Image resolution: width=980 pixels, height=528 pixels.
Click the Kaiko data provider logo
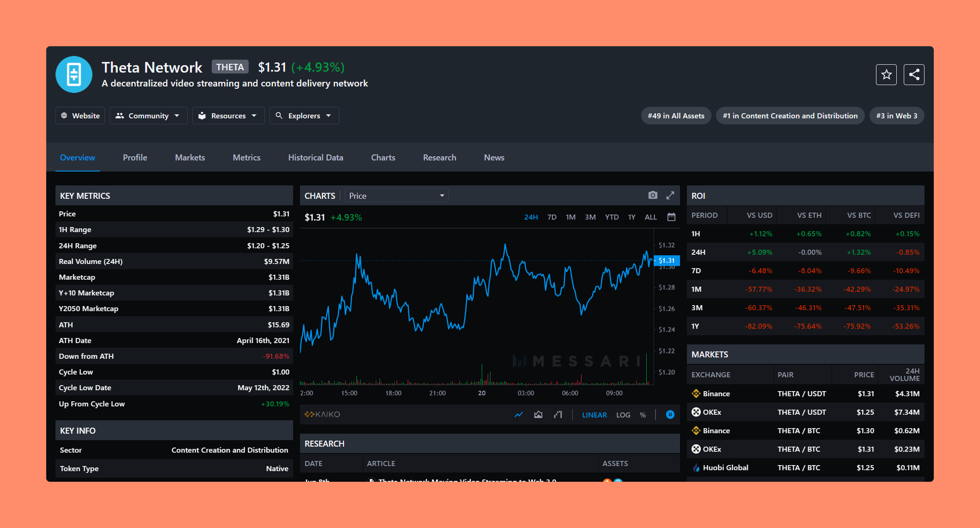322,414
